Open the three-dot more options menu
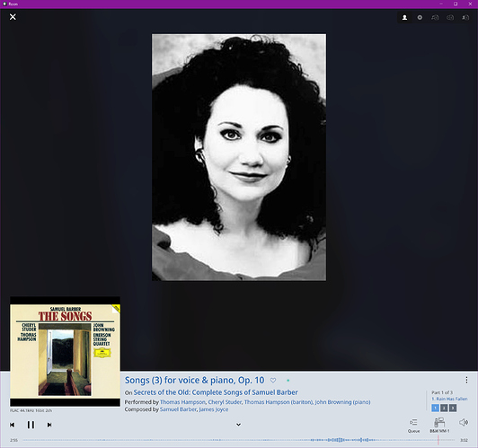Screen dimensions: 478x448 (x=466, y=380)
